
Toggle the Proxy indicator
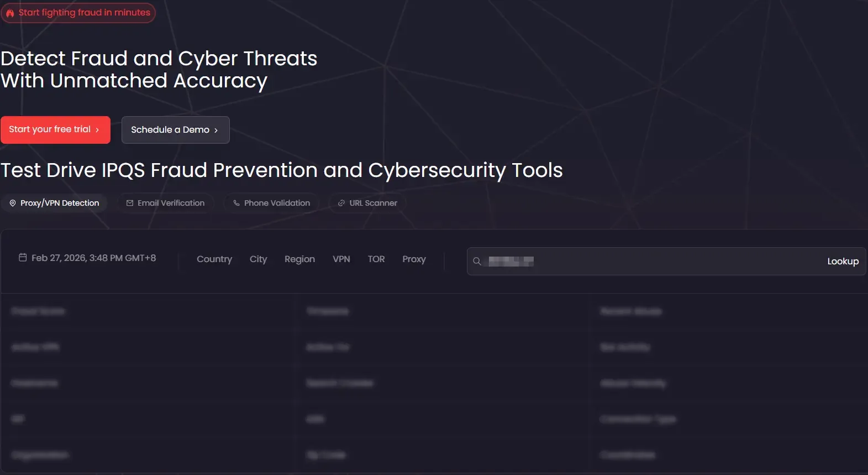click(x=414, y=259)
